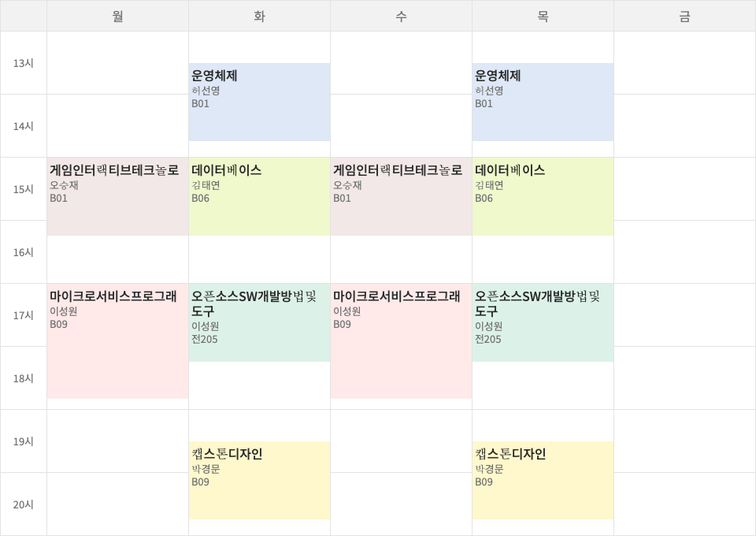
Task: Click room B09 in Thursday's 캡스톤디자인
Action: click(484, 482)
